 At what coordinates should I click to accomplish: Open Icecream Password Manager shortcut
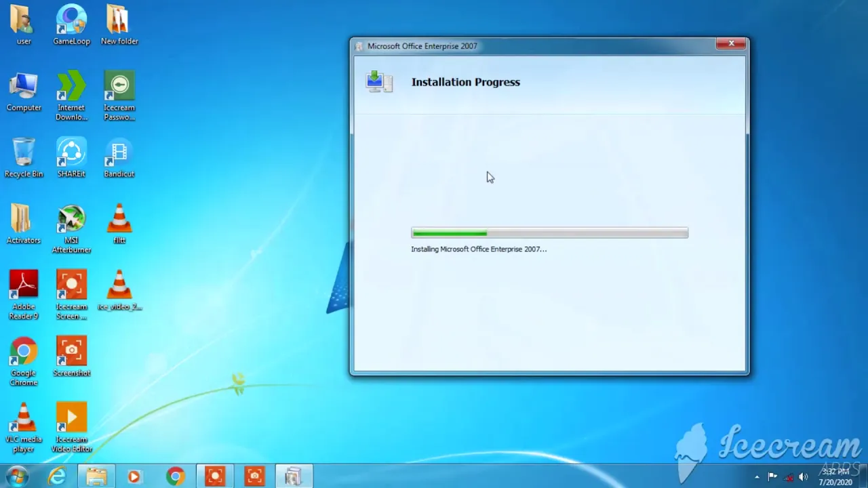[x=119, y=96]
